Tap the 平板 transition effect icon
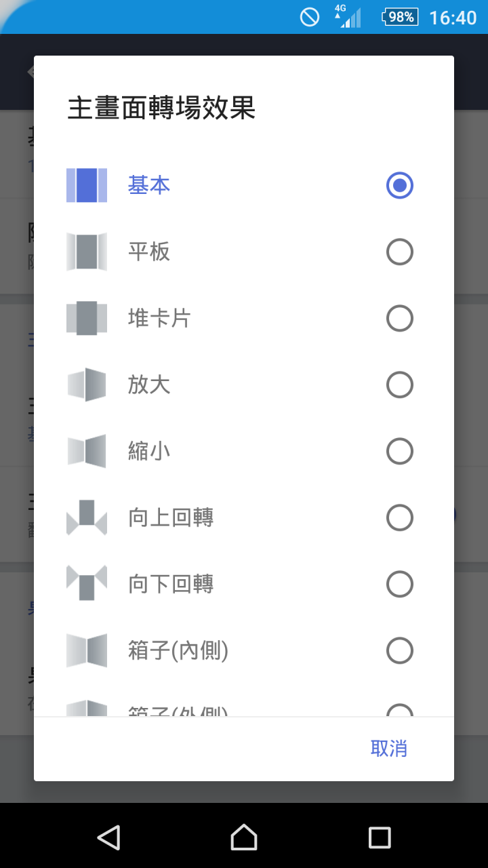The image size is (488, 868). [x=87, y=252]
